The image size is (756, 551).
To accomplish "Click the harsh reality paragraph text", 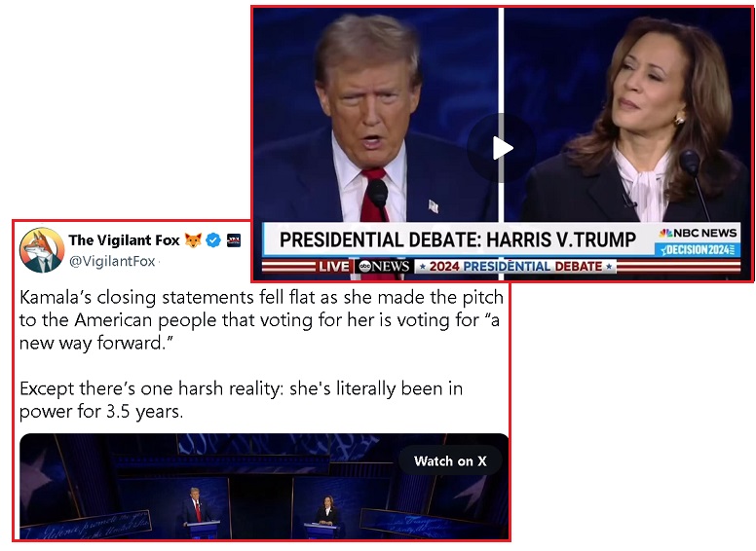I will click(x=241, y=400).
